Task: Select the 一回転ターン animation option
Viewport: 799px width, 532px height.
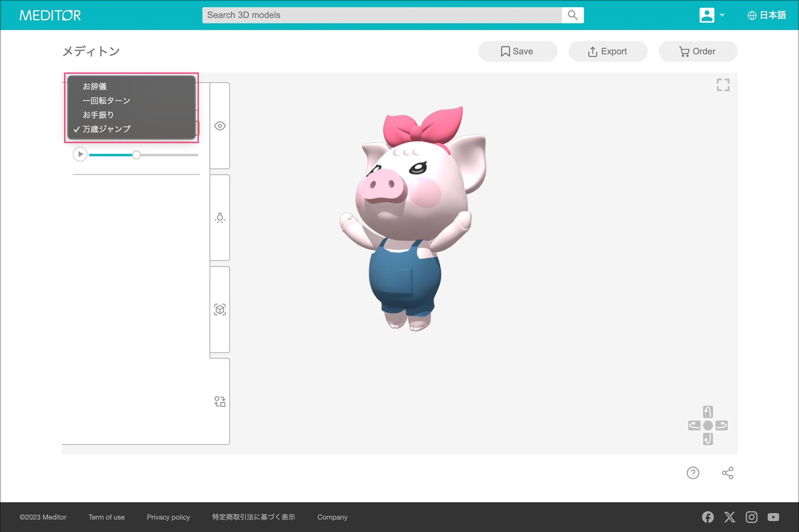Action: point(106,101)
